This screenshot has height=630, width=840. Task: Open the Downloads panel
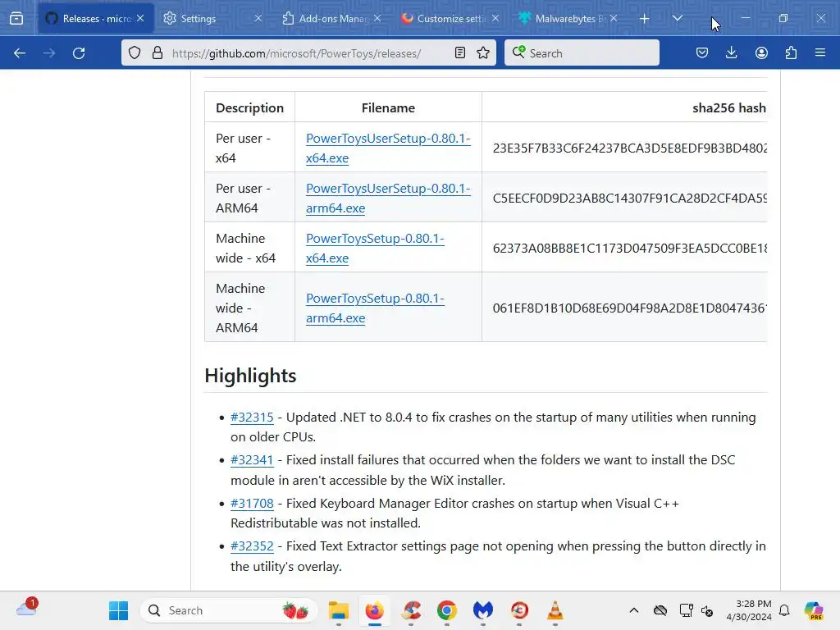pyautogui.click(x=731, y=52)
